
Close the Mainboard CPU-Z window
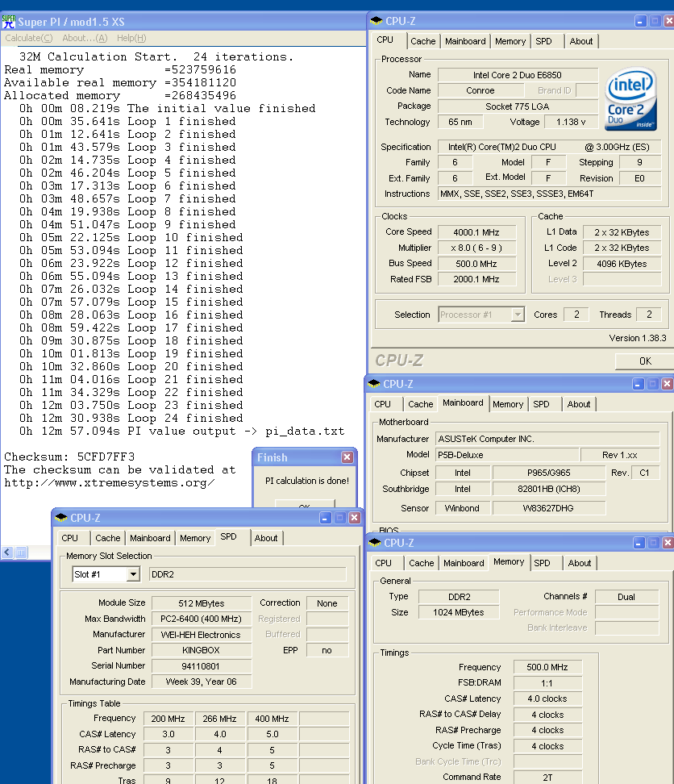click(667, 384)
